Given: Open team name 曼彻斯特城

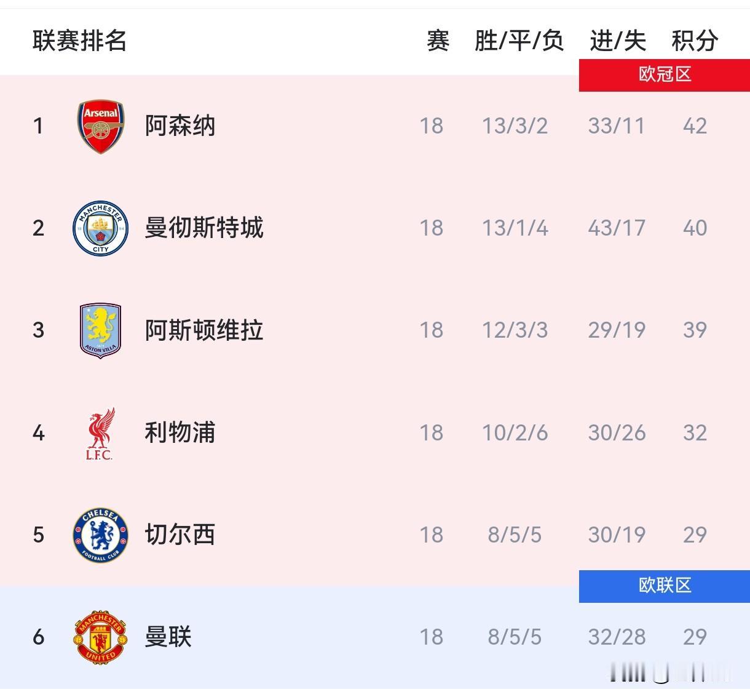Looking at the screenshot, I should 204,228.
